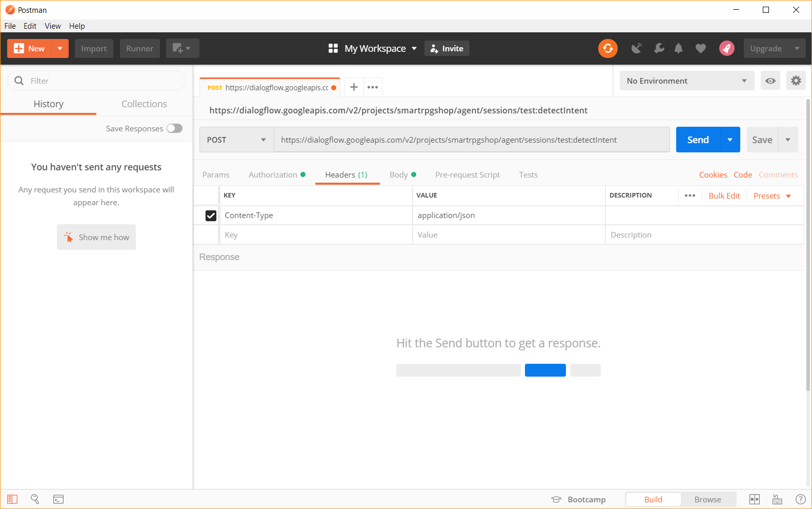Select the POST dialogflow request tab
Image resolution: width=812 pixels, height=509 pixels.
coord(270,87)
